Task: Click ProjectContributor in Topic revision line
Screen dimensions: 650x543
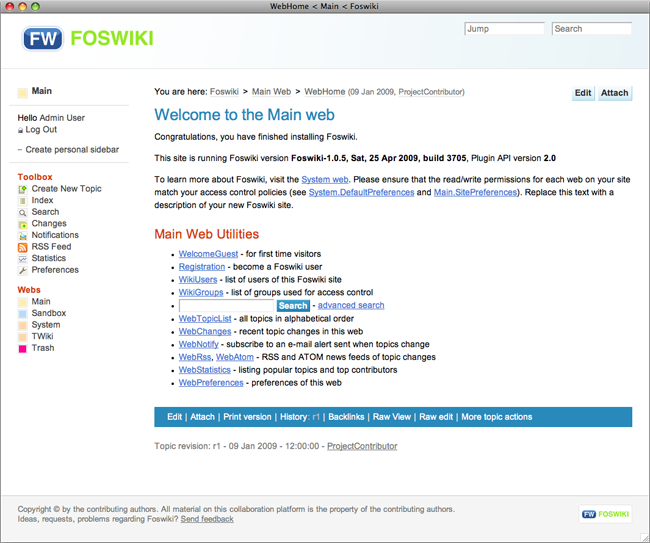Action: click(x=362, y=446)
